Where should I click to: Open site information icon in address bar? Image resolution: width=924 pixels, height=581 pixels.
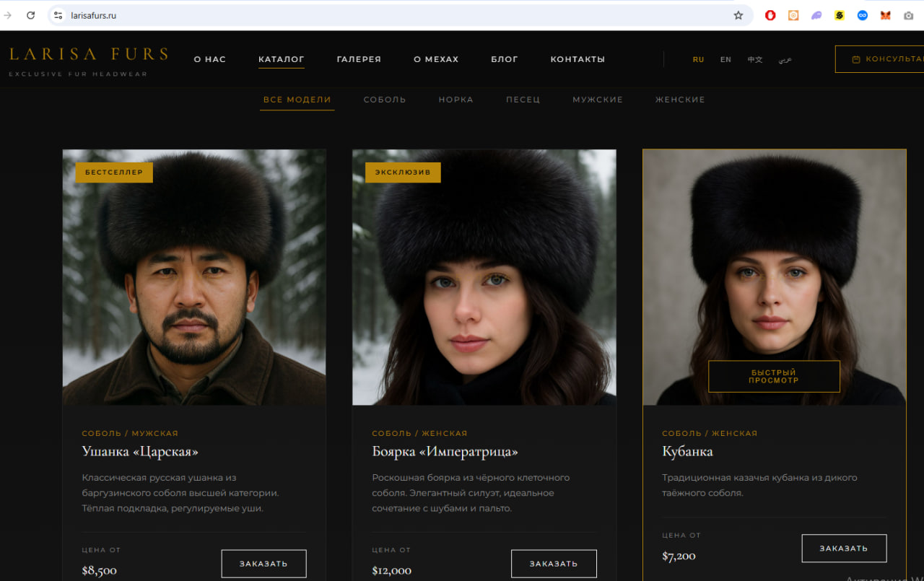[x=58, y=15]
